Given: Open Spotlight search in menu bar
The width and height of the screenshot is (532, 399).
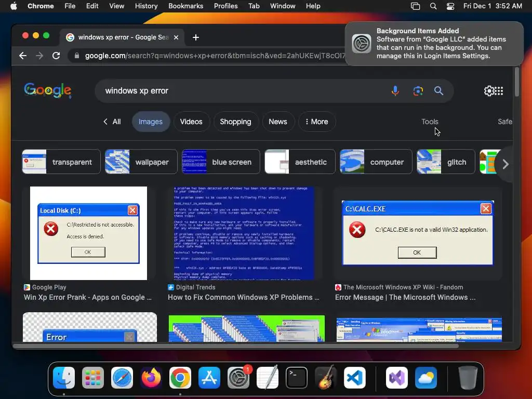Looking at the screenshot, I should (433, 6).
